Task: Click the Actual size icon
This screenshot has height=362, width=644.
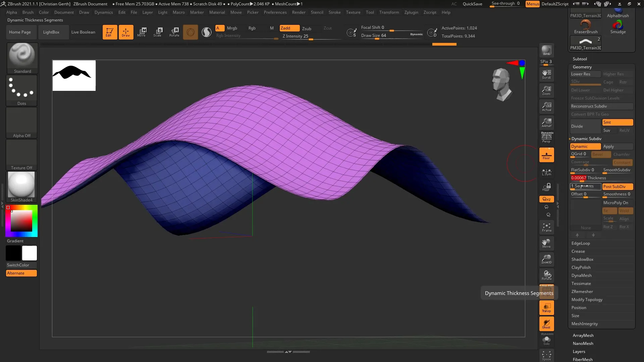Action: click(x=547, y=107)
